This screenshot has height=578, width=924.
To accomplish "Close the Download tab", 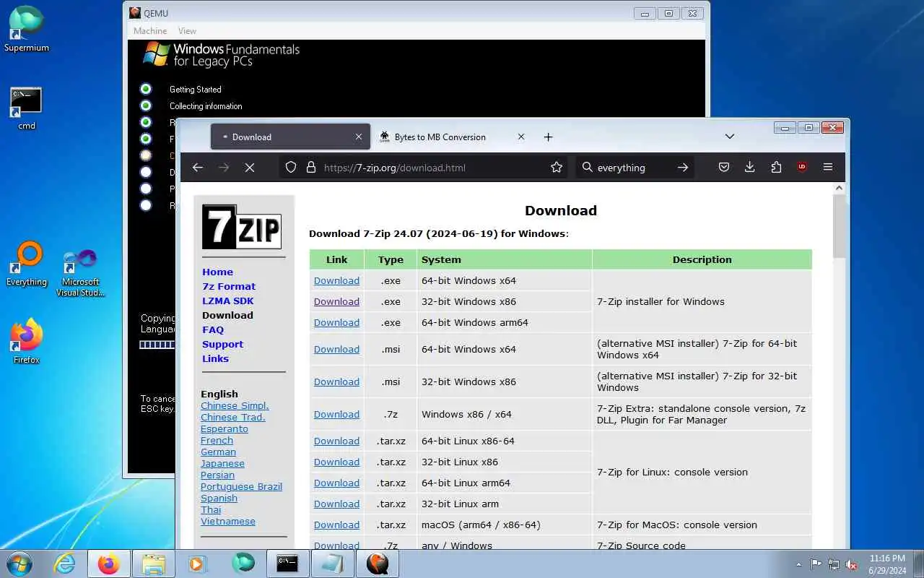I will (x=359, y=137).
